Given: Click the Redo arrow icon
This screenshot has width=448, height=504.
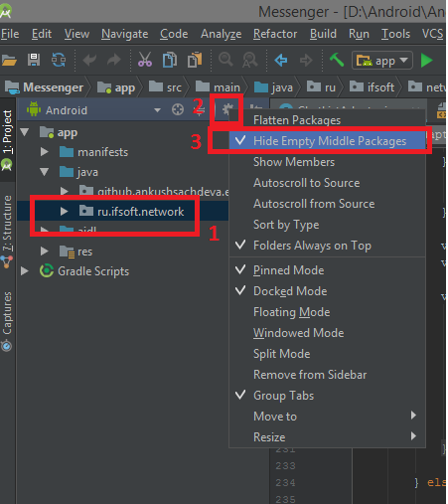Looking at the screenshot, I should tap(114, 61).
